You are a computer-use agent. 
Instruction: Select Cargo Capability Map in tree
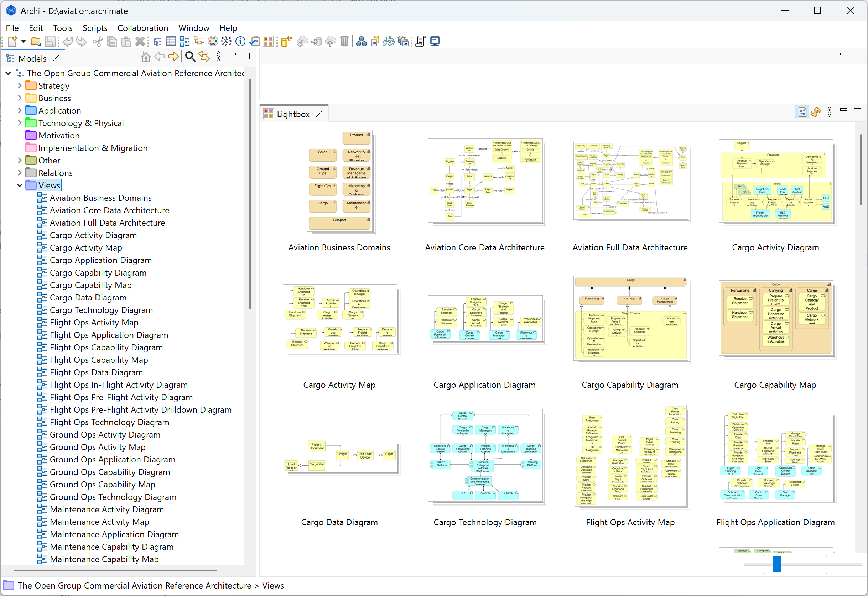[90, 285]
